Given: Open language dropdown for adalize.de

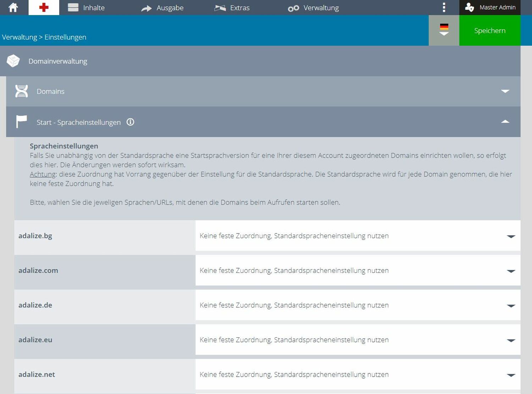Looking at the screenshot, I should (358, 305).
